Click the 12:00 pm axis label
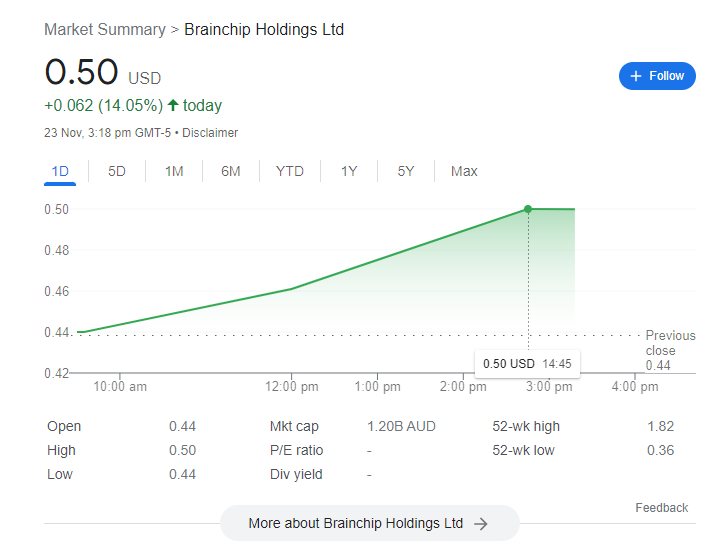 [x=291, y=386]
